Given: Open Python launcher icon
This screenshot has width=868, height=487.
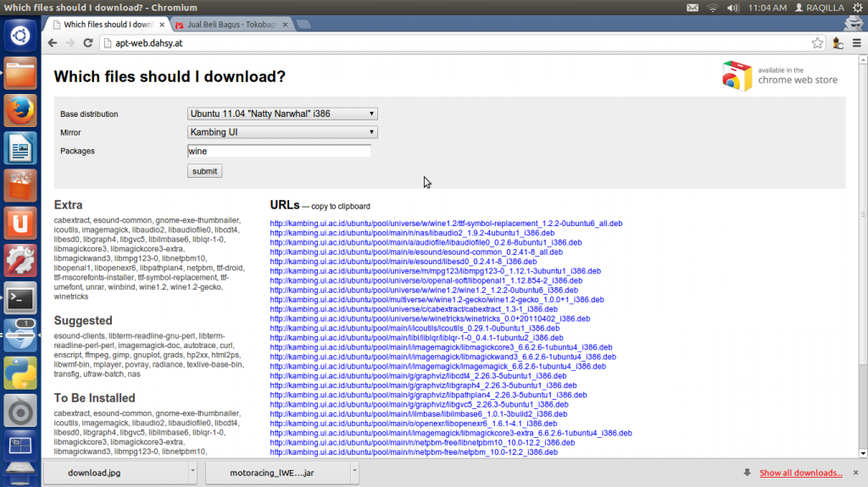Looking at the screenshot, I should pos(20,374).
